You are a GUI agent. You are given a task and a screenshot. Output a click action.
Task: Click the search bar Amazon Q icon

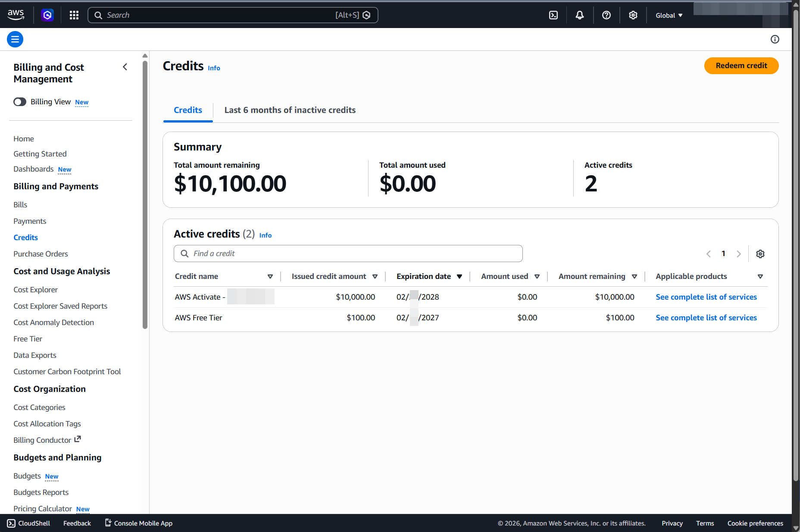[x=366, y=15]
